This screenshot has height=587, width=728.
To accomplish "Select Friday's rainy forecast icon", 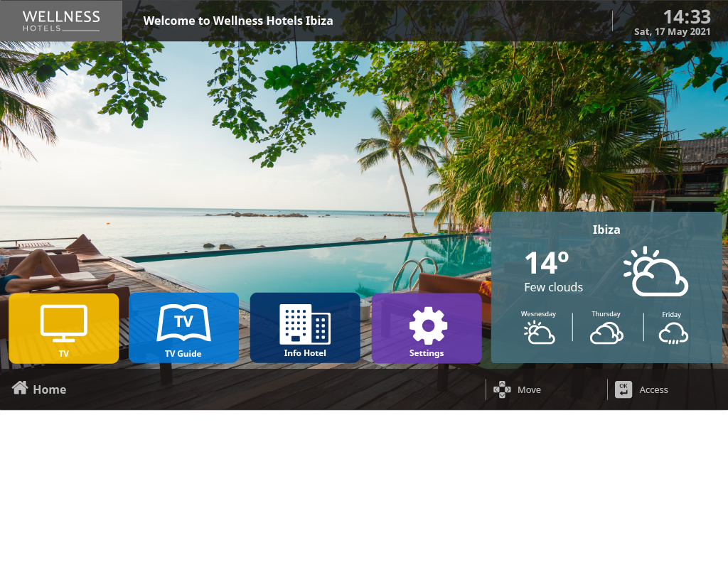I will 672,333.
